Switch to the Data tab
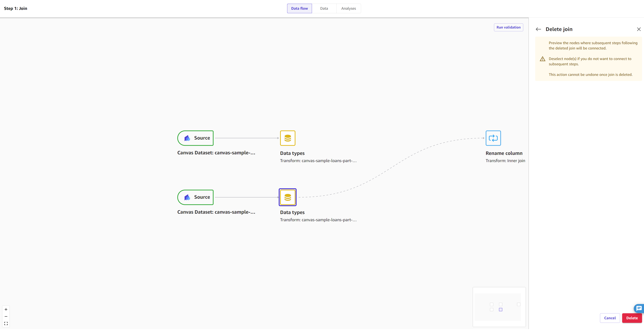Screen dimensions: 644x330 324,8
